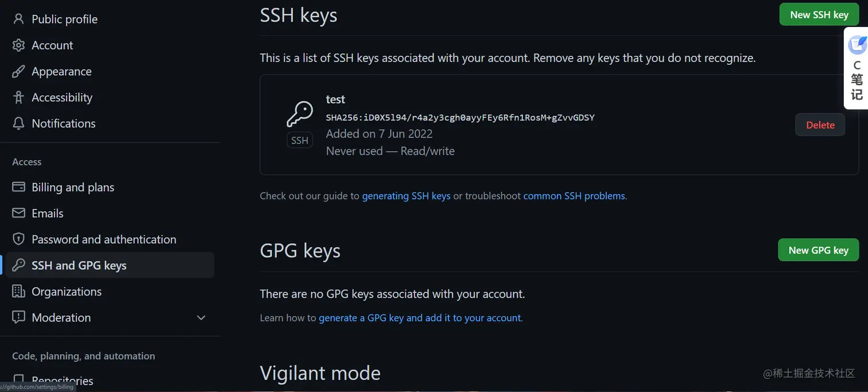Click the Notifications bell icon

18,123
